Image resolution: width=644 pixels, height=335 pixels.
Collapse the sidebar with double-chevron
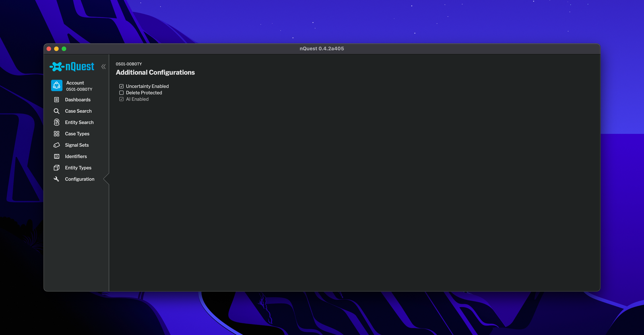103,67
